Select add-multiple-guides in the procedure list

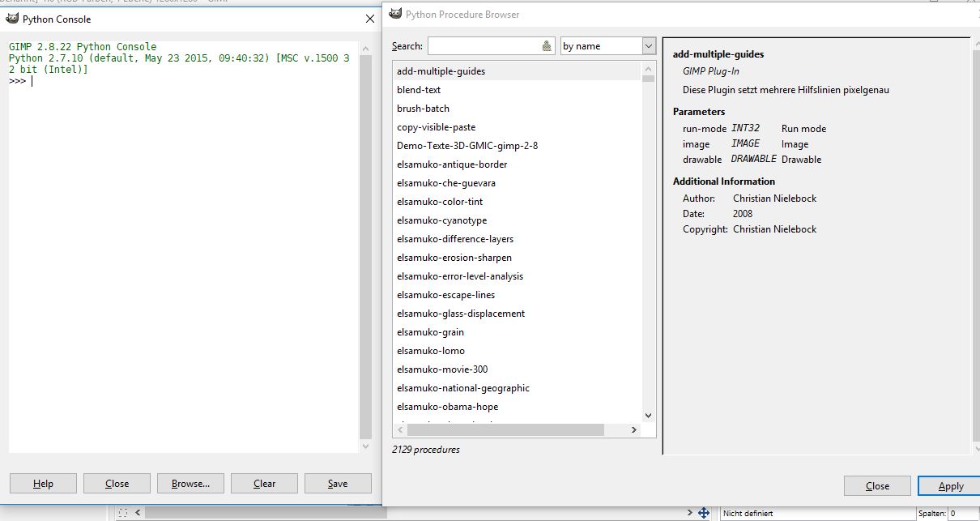click(518, 71)
